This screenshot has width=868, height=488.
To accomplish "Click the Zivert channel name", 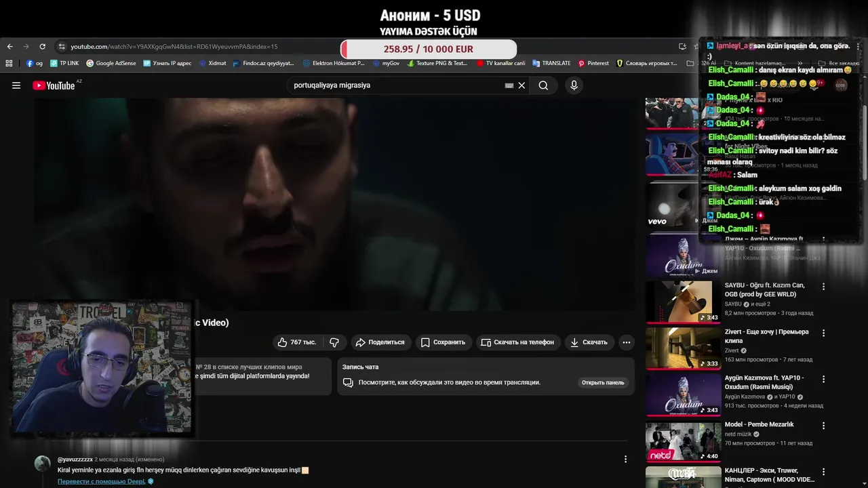I will [732, 350].
